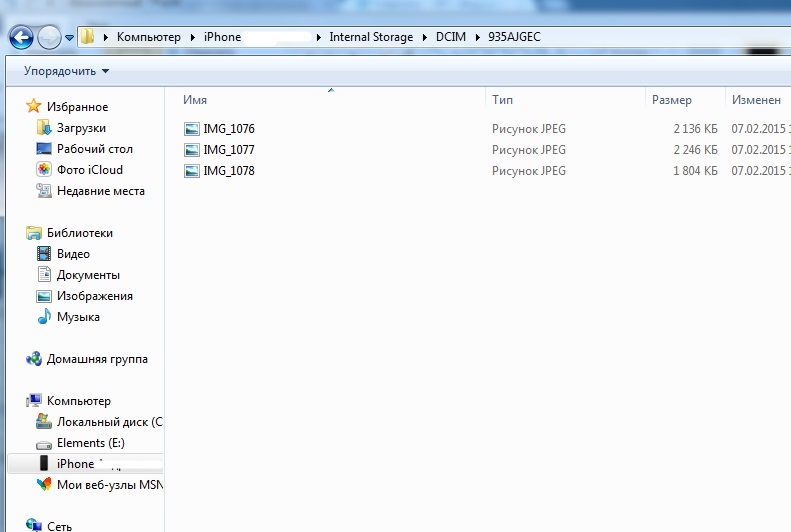Open Загрузки folder in Избранное
Screen dimensions: 791x532
coord(80,128)
